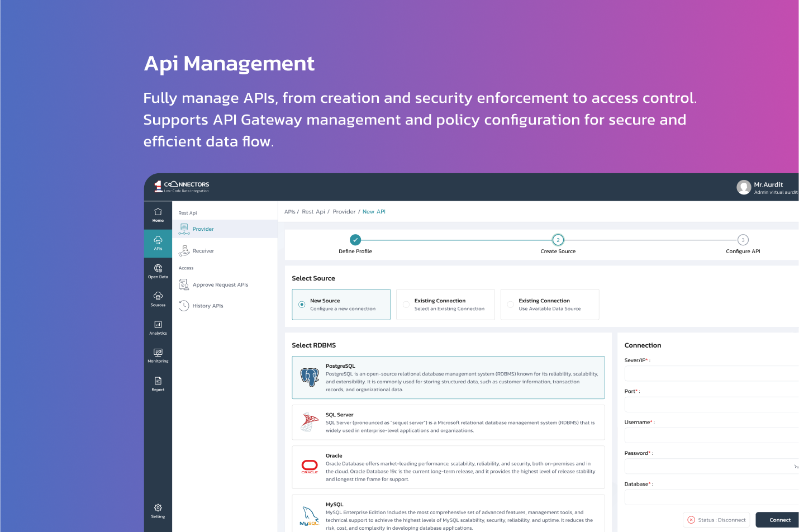
Task: Jump to step 3 Configure API
Action: tap(743, 240)
